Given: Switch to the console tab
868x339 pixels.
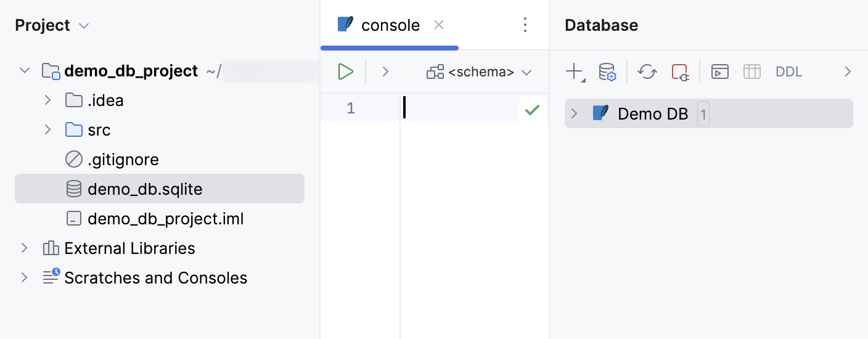Looking at the screenshot, I should [390, 25].
